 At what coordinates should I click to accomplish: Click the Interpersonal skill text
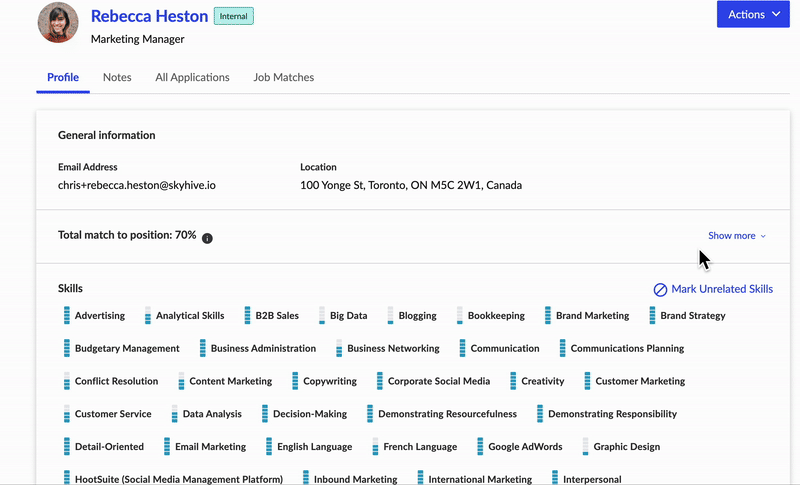click(x=592, y=479)
